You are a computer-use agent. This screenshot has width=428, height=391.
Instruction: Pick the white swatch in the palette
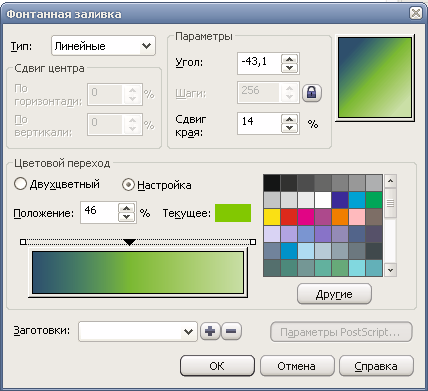(x=323, y=200)
